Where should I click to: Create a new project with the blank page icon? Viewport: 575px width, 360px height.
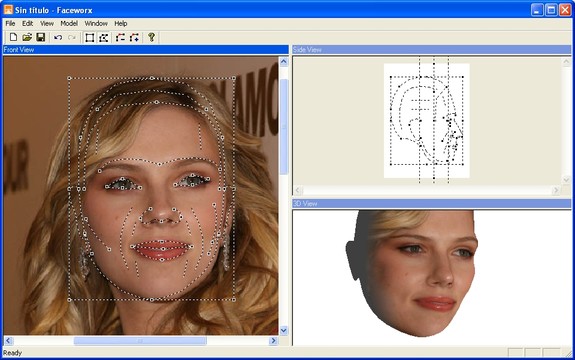[13, 37]
